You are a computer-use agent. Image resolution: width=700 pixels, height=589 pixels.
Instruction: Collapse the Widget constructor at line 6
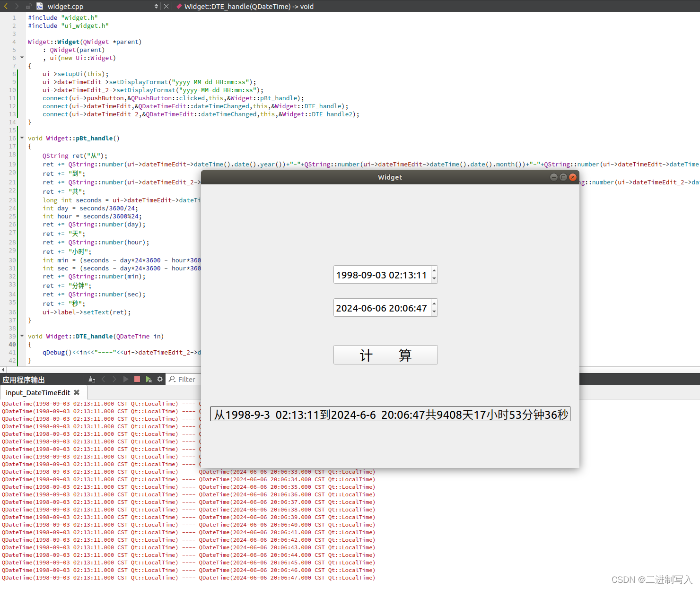pyautogui.click(x=22, y=58)
